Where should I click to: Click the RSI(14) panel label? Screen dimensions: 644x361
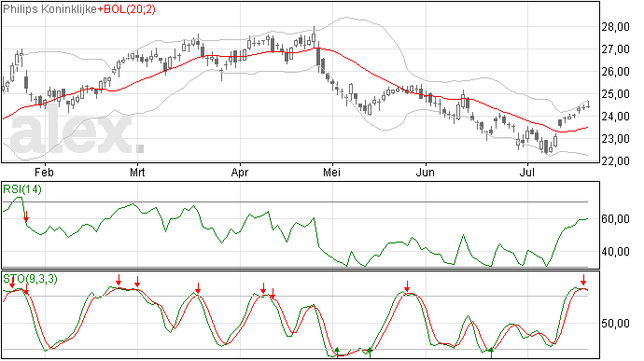(22, 189)
